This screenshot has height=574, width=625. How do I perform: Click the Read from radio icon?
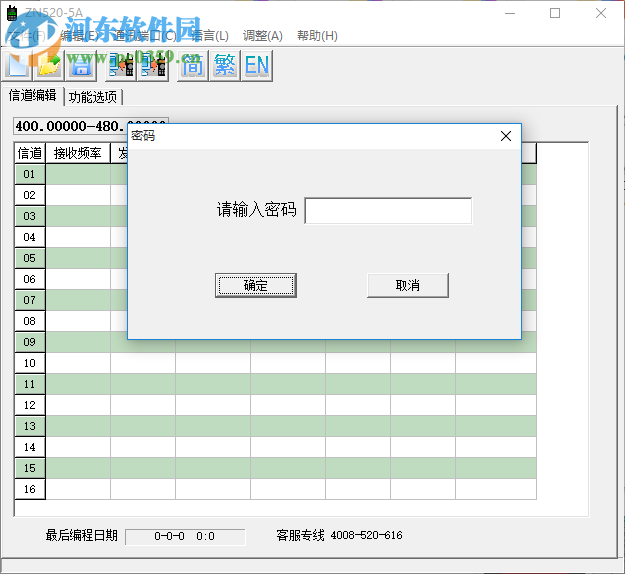(121, 66)
